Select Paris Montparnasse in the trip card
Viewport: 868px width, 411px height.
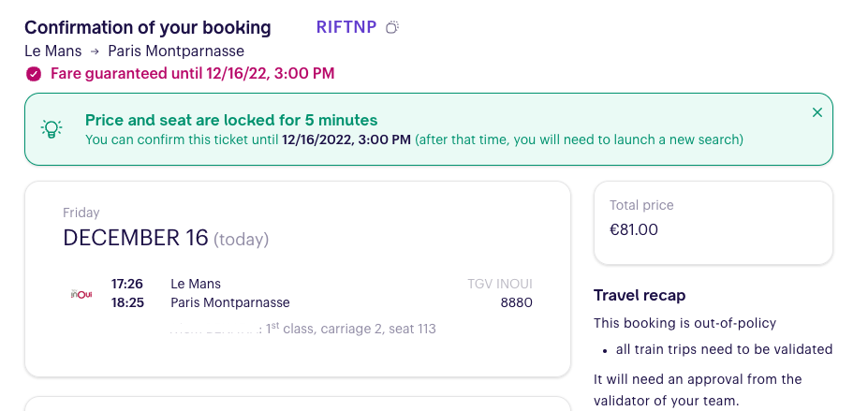[230, 302]
